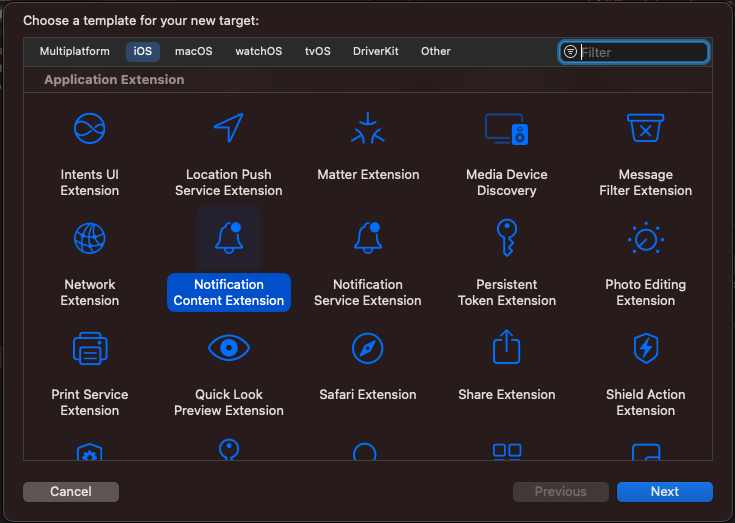This screenshot has width=735, height=523.
Task: Choose the Message Filter Extension icon
Action: [x=645, y=128]
